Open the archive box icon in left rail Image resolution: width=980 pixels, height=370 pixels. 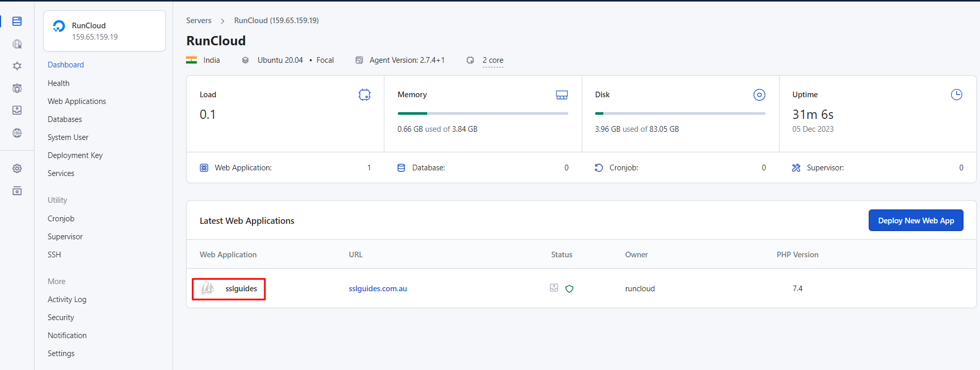click(17, 191)
